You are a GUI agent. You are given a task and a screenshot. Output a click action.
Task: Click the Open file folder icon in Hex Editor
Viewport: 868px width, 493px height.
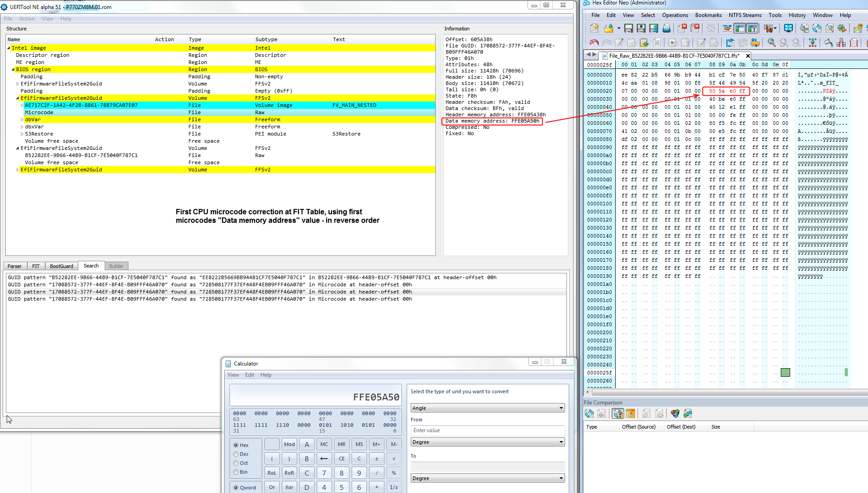[x=608, y=28]
